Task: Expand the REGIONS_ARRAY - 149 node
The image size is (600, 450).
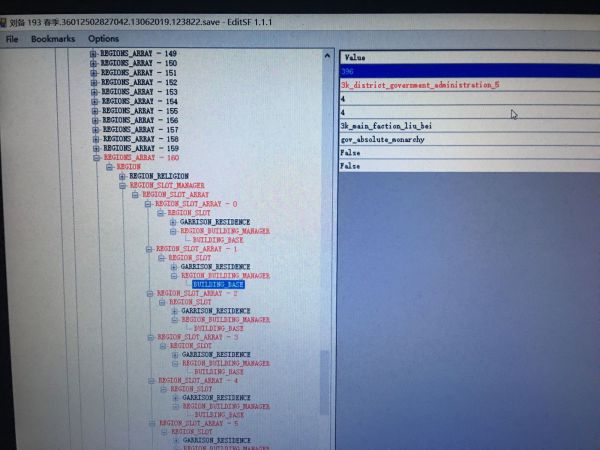Action: pos(94,54)
